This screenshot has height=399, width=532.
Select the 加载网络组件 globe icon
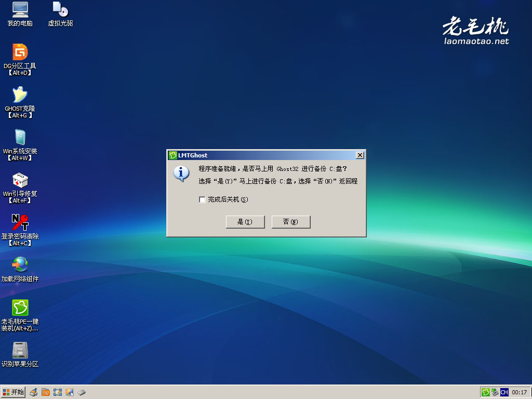pyautogui.click(x=20, y=264)
